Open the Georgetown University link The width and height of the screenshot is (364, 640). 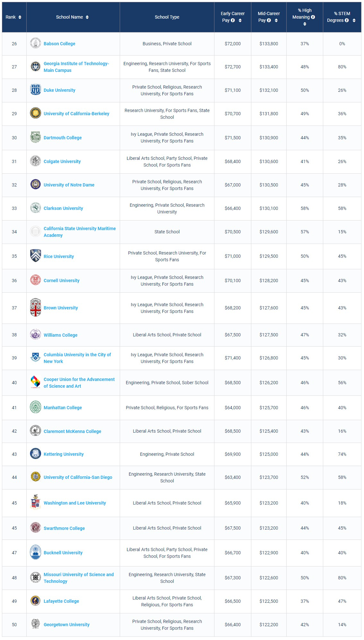pos(66,625)
